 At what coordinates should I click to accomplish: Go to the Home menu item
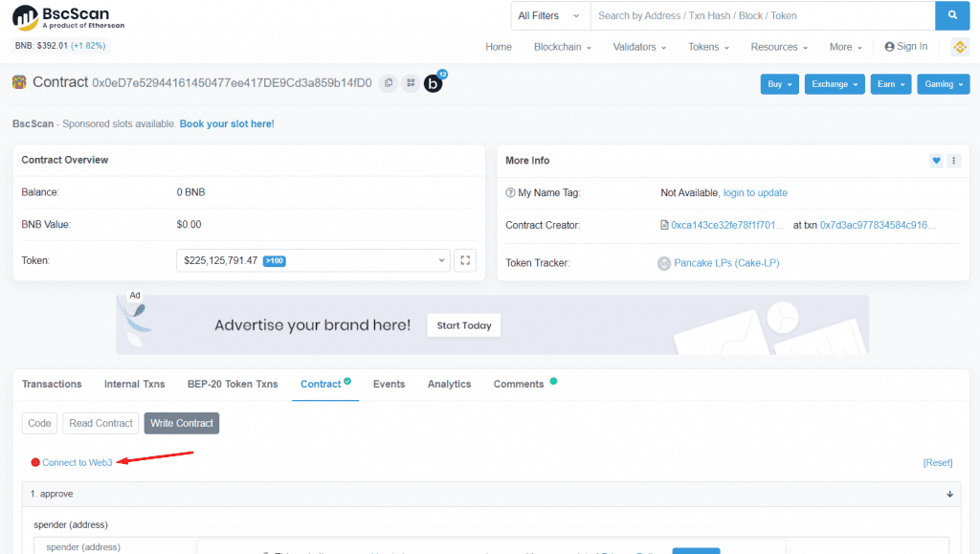(x=498, y=47)
